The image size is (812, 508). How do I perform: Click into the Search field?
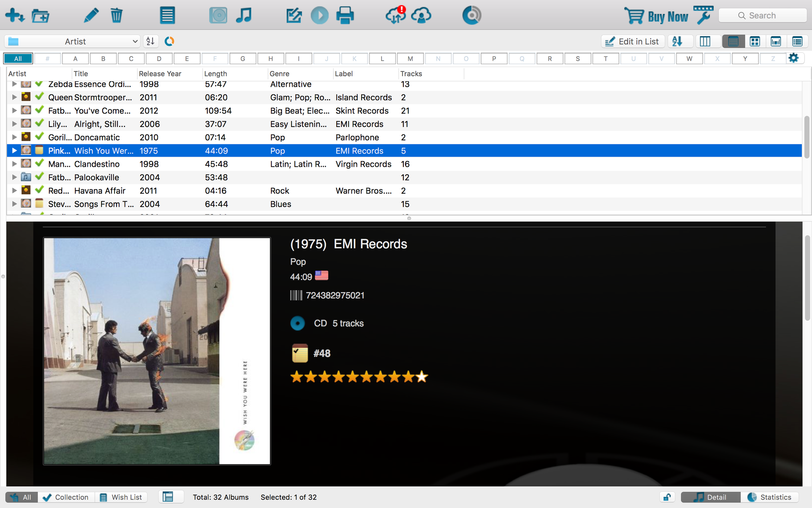tap(763, 16)
